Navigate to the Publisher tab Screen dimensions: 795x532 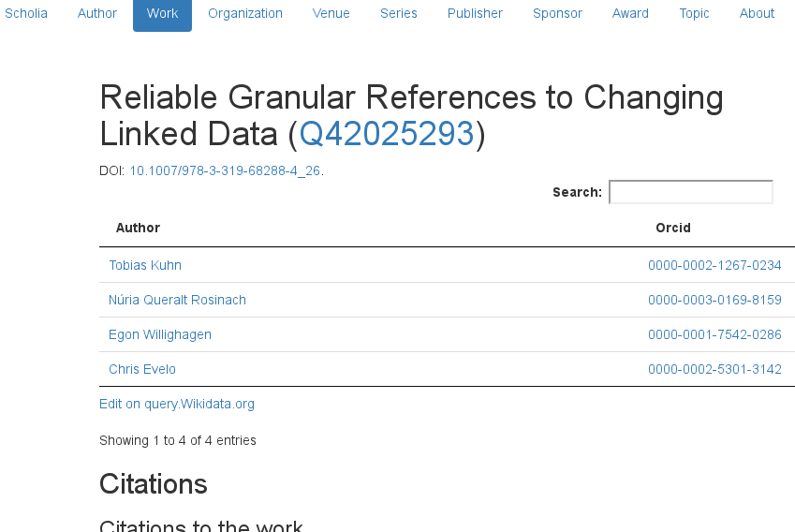[x=475, y=13]
